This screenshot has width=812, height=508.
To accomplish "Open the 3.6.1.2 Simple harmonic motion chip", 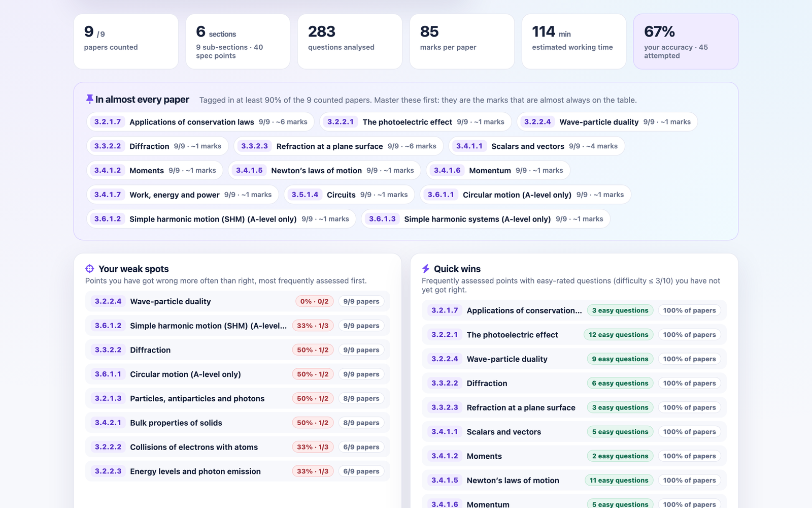I will coord(221,219).
